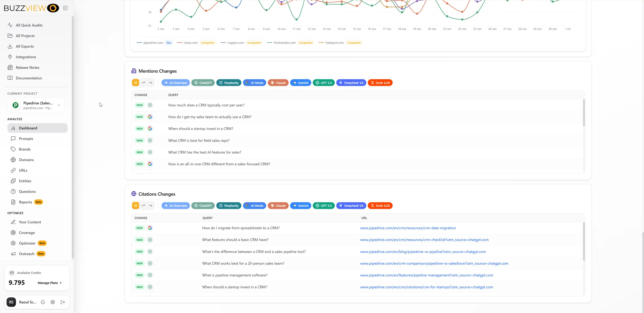Collapse the sidebar panel icon
644x313 pixels.
(65, 8)
